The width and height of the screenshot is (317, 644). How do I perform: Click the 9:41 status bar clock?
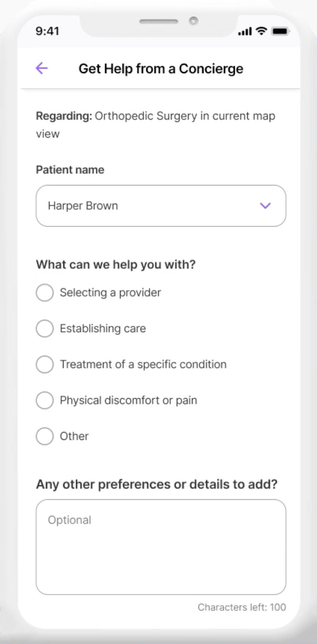pos(47,31)
